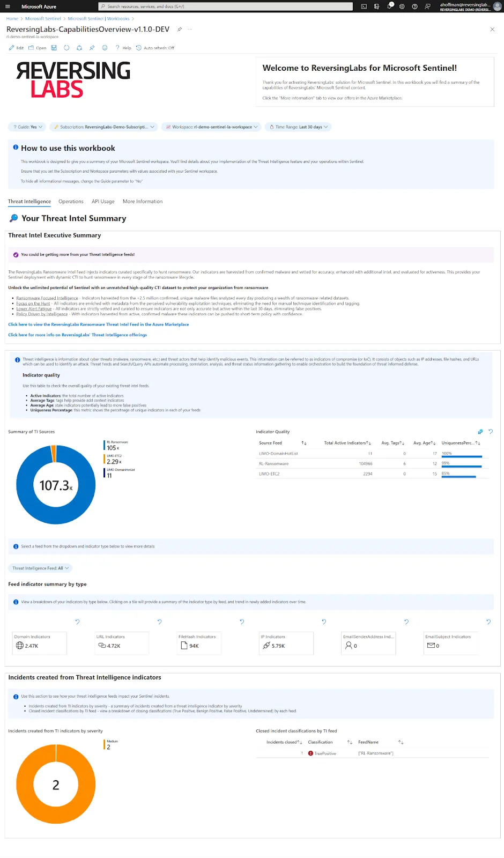Select the Threat Intelligence tab
The image size is (504, 858).
pos(29,202)
